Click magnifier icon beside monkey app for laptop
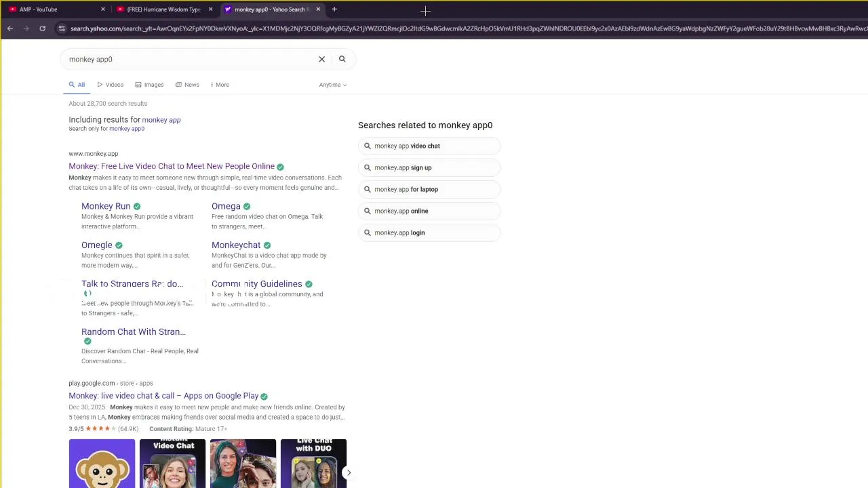 tap(368, 189)
